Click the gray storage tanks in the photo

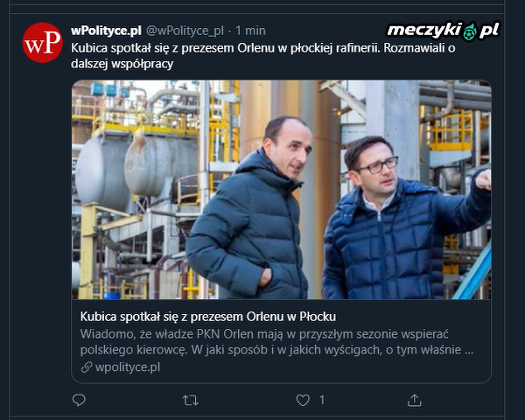click(131, 166)
